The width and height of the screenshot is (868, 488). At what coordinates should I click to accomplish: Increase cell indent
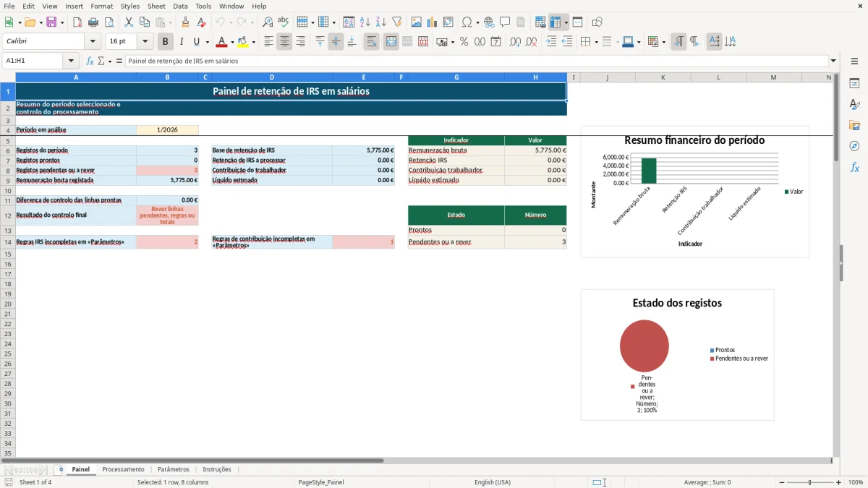pos(551,42)
